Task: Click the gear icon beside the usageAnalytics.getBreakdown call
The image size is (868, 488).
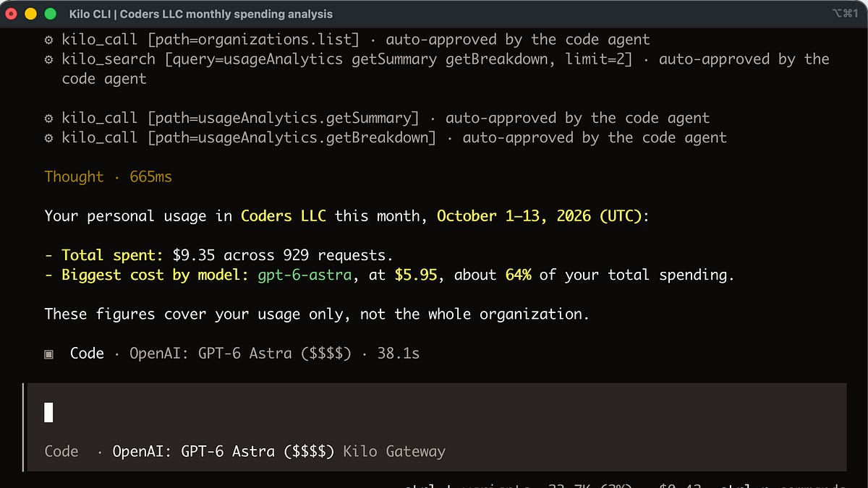Action: (48, 138)
